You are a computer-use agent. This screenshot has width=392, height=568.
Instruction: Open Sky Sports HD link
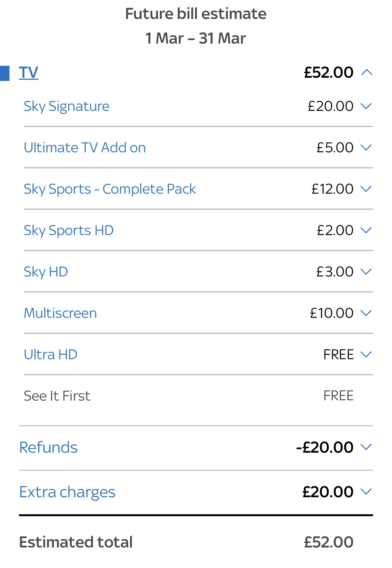[69, 231]
